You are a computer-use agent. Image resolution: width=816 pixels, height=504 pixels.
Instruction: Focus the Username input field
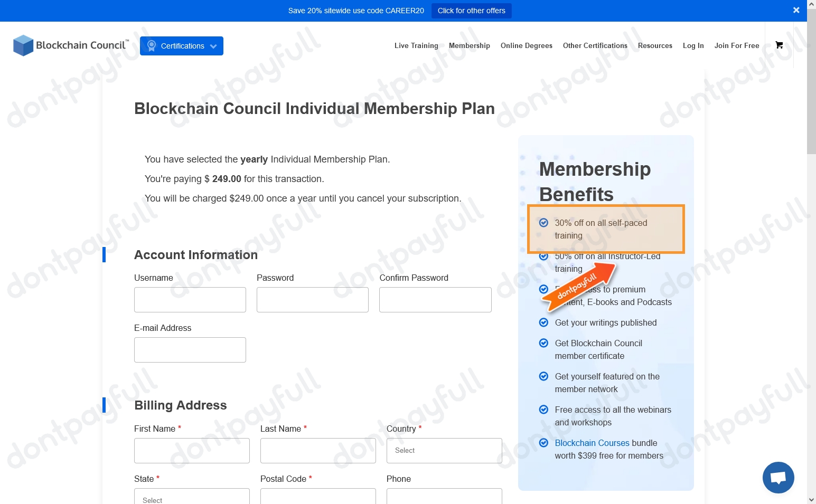190,300
